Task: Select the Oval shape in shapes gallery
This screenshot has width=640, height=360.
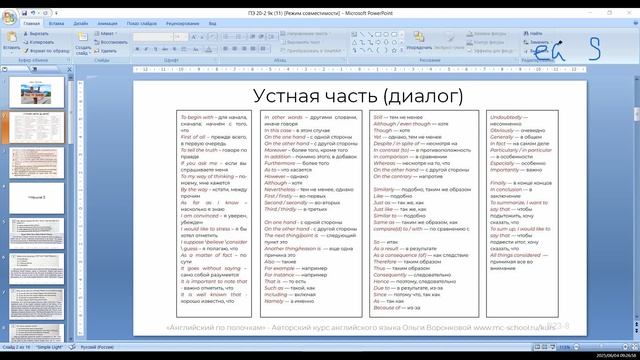Action: click(386, 34)
